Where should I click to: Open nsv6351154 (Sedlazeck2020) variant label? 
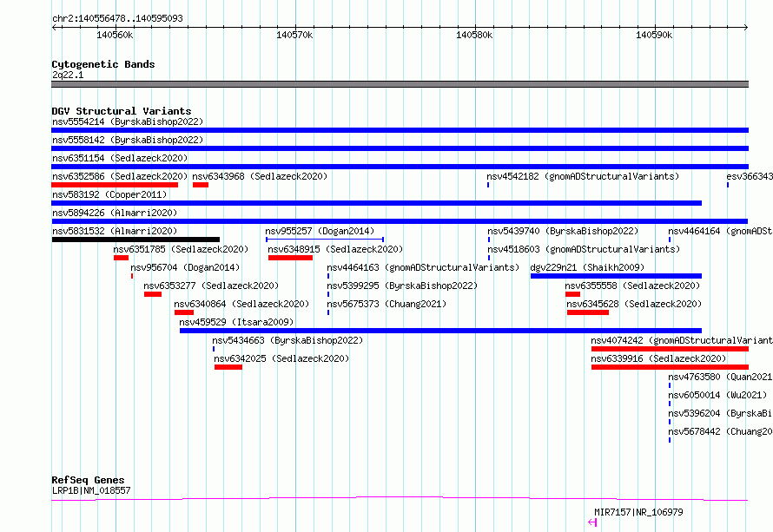(120, 158)
